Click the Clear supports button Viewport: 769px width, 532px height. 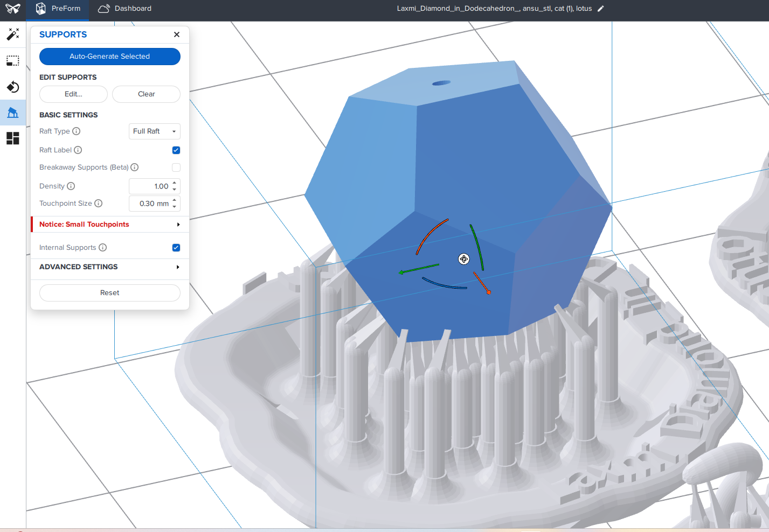tap(147, 94)
